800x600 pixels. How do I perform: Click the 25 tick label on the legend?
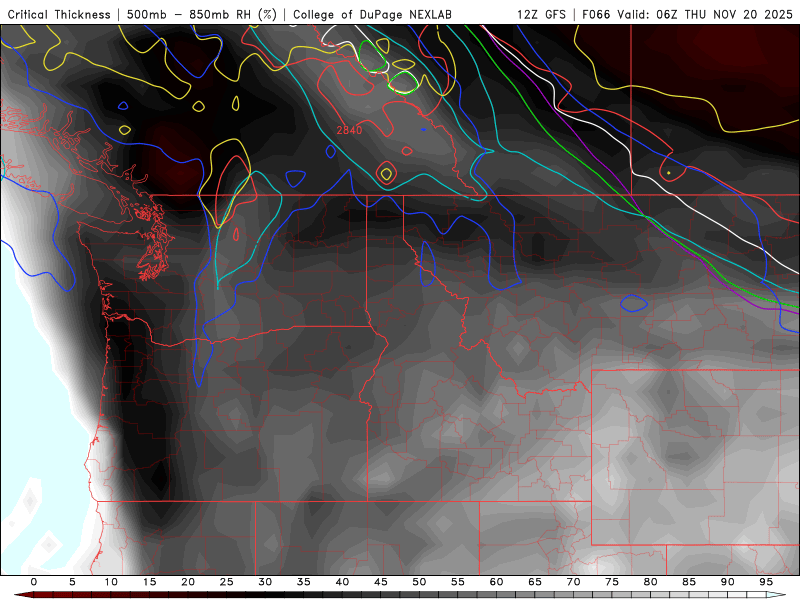227,582
